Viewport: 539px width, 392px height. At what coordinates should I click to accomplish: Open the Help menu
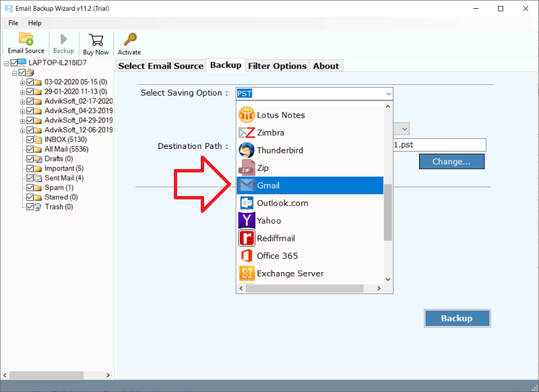[x=35, y=23]
